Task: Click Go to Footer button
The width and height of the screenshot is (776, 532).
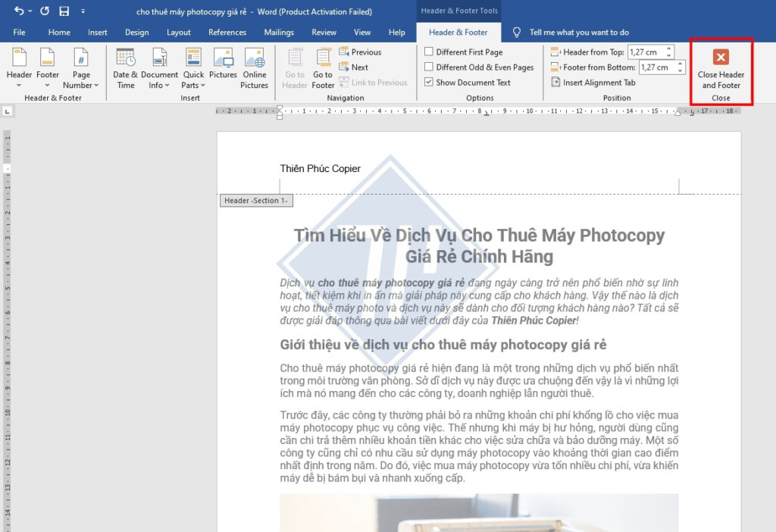Action: pos(323,67)
